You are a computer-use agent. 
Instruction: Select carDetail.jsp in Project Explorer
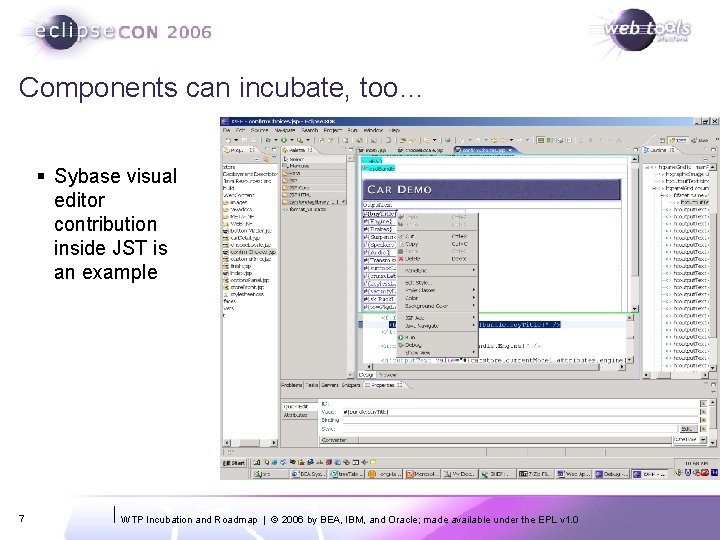click(x=242, y=238)
